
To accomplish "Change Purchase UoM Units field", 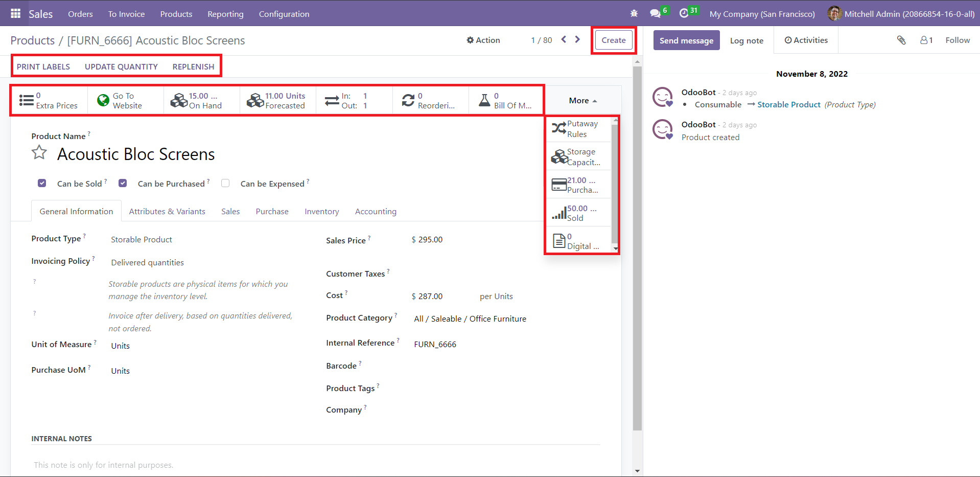I will 121,371.
